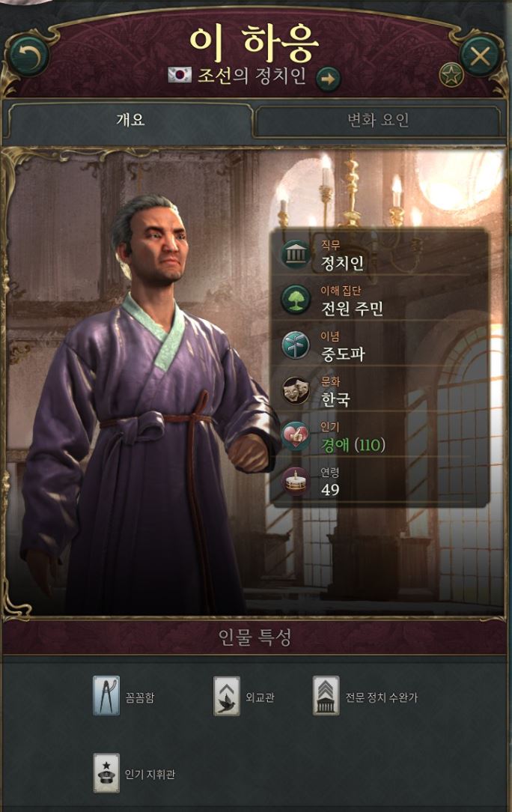The height and width of the screenshot is (812, 512).
Task: Select the 개요 tab
Action: pyautogui.click(x=130, y=121)
